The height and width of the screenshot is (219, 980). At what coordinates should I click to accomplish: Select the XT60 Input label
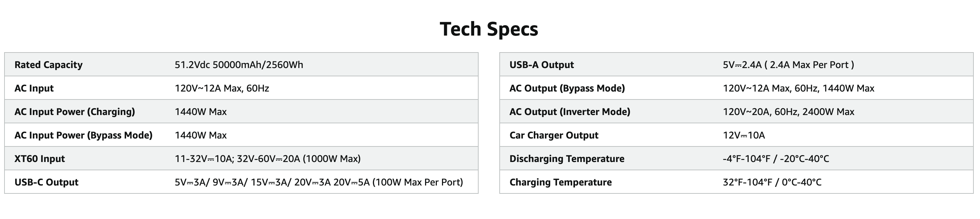point(40,159)
